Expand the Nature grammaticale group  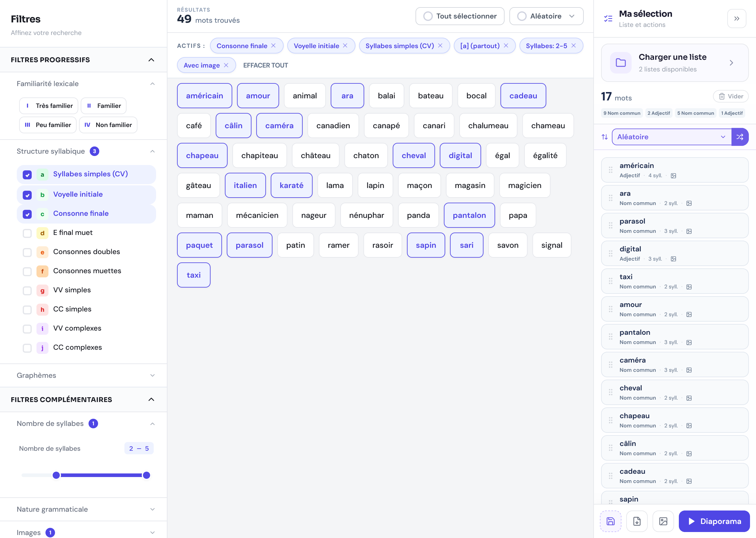tap(153, 509)
